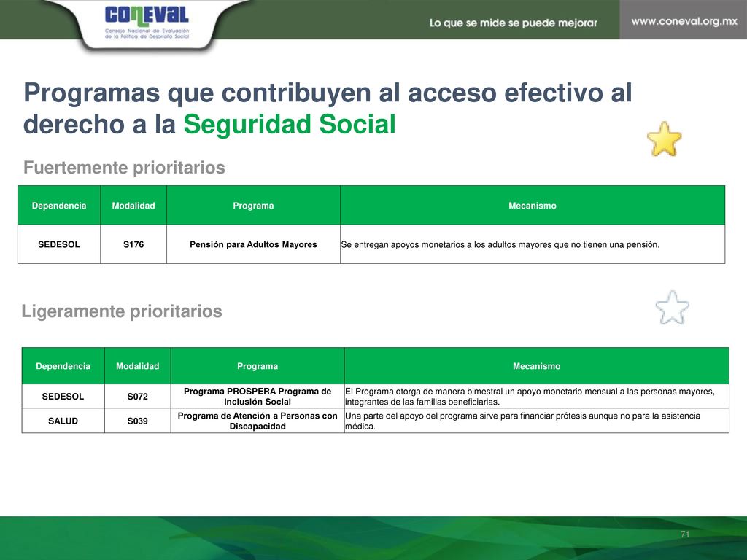The height and width of the screenshot is (560, 747).
Task: Click the outlined empty star icon
Action: click(672, 308)
